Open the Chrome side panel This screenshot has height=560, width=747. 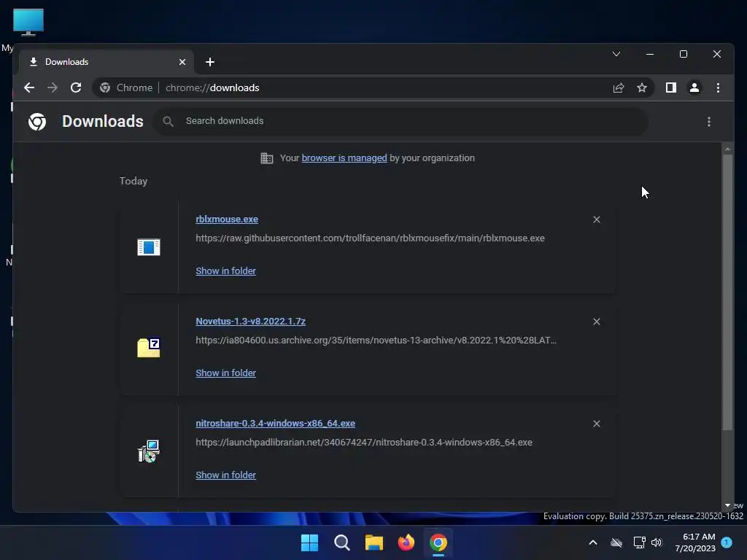[671, 87]
